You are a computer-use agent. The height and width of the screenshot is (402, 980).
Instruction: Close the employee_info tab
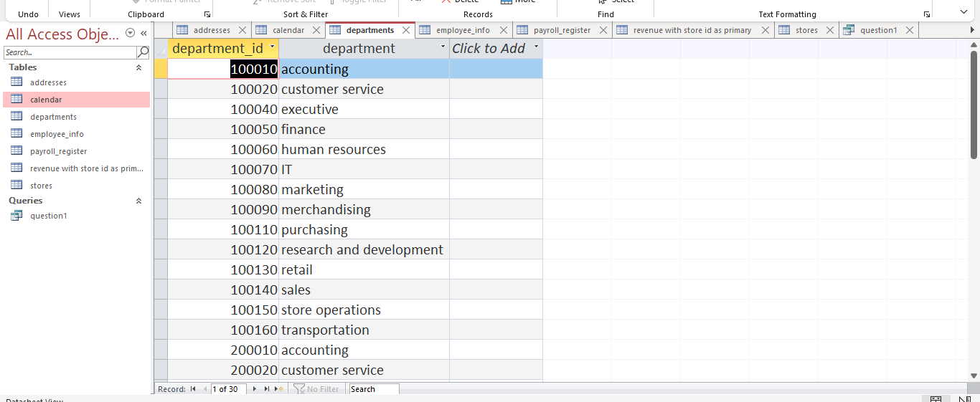click(504, 30)
